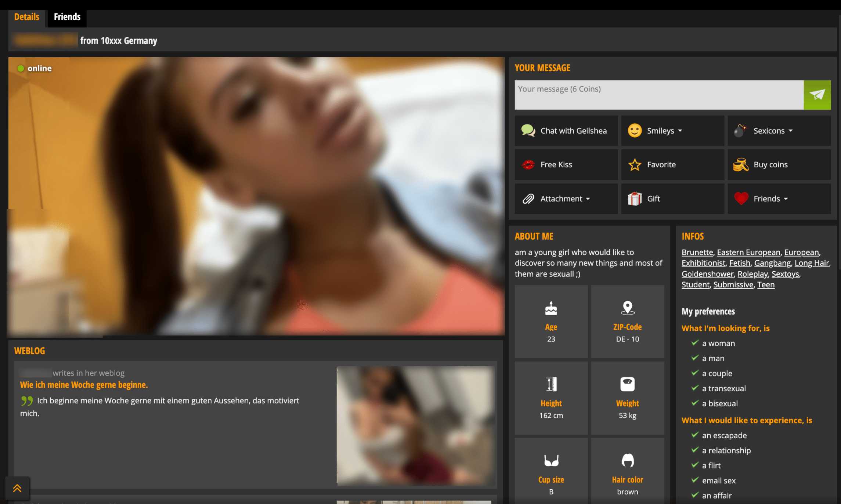Open the Student tag link
The width and height of the screenshot is (841, 504).
pyautogui.click(x=696, y=284)
